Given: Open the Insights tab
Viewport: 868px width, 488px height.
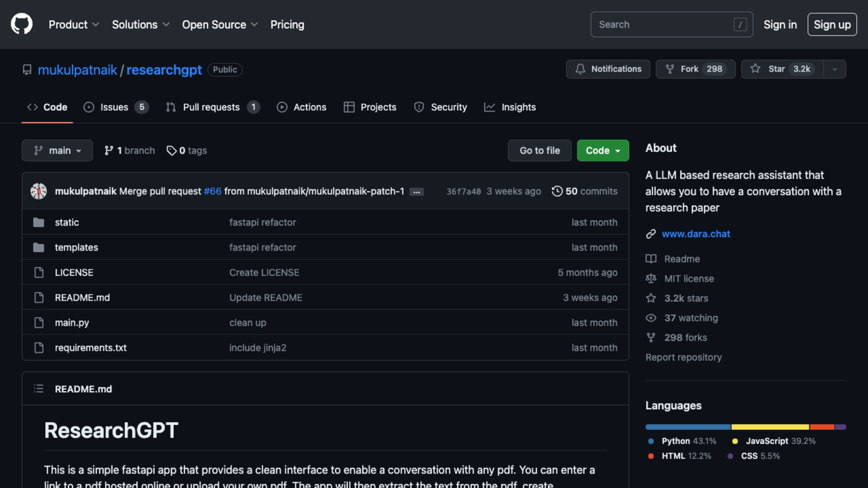Looking at the screenshot, I should point(510,107).
